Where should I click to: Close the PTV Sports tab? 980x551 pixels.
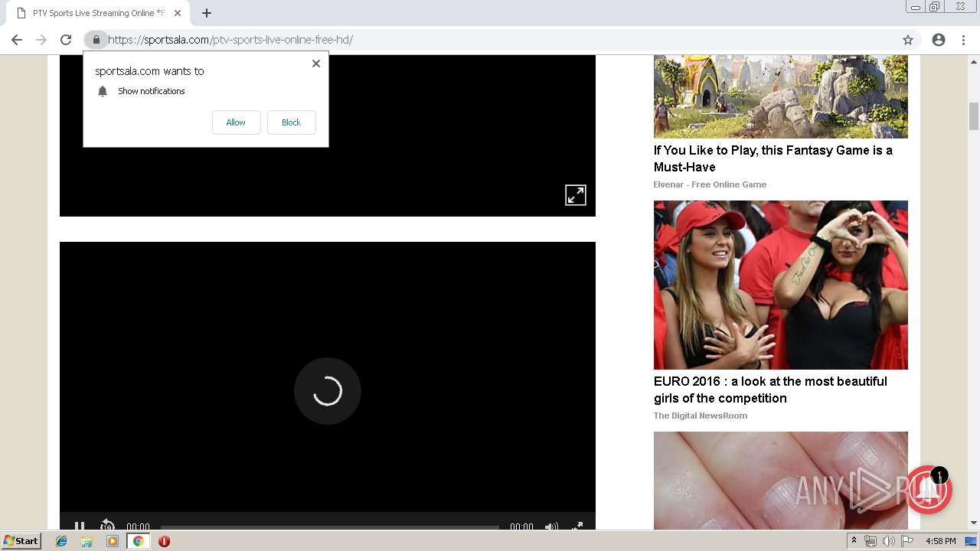178,13
